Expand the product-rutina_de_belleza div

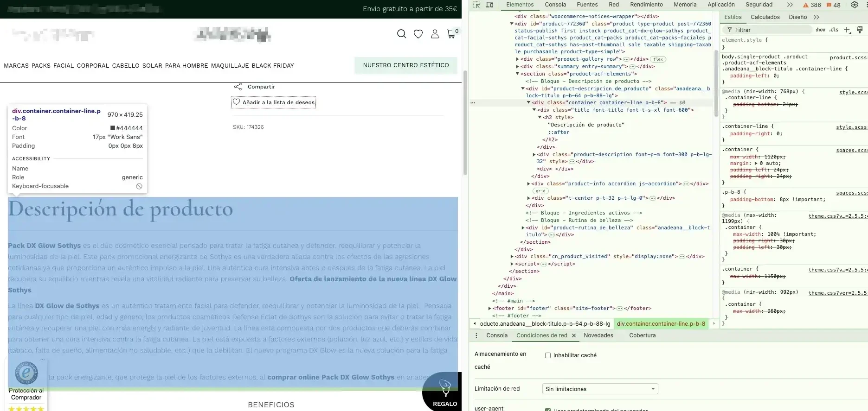(x=523, y=228)
